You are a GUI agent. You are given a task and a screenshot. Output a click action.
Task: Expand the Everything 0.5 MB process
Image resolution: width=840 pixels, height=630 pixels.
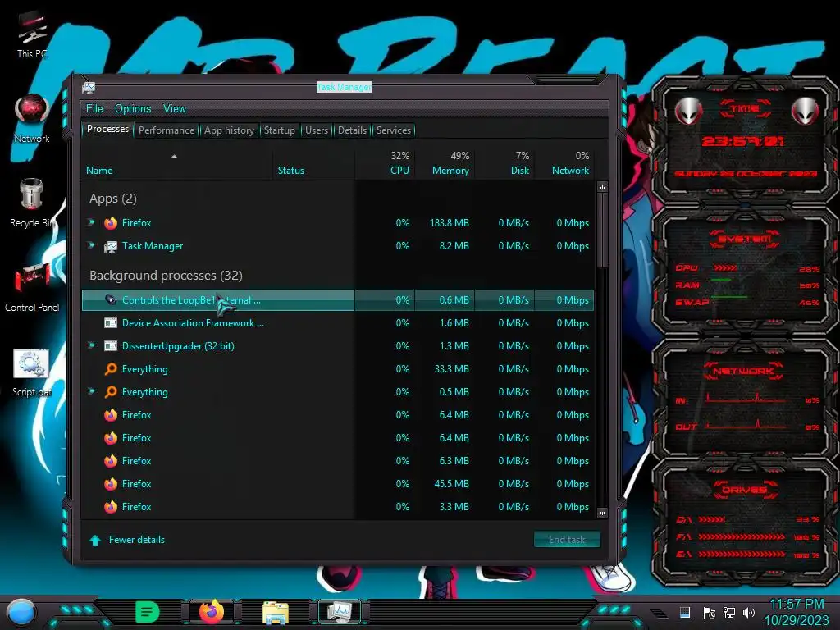tap(91, 391)
